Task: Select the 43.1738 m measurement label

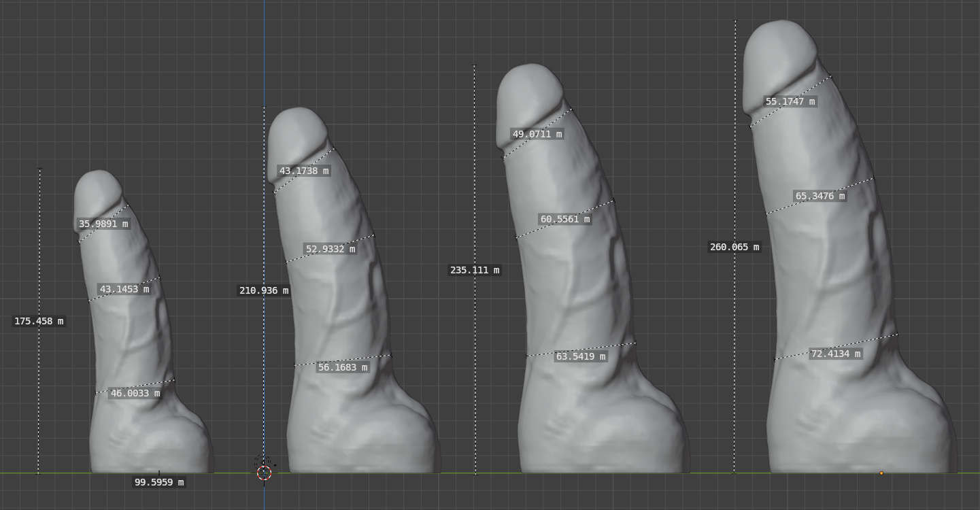Action: 304,171
